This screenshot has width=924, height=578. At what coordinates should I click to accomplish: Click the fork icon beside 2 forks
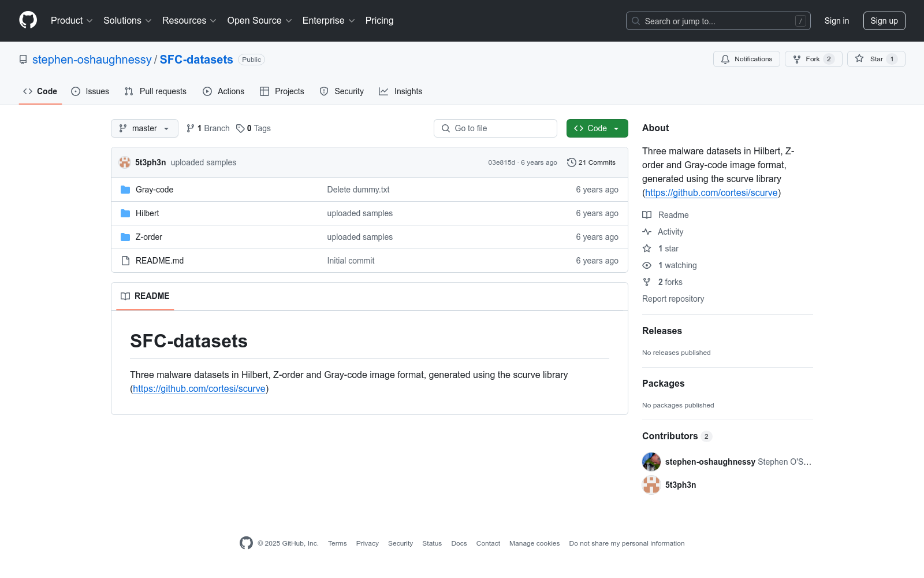point(647,282)
